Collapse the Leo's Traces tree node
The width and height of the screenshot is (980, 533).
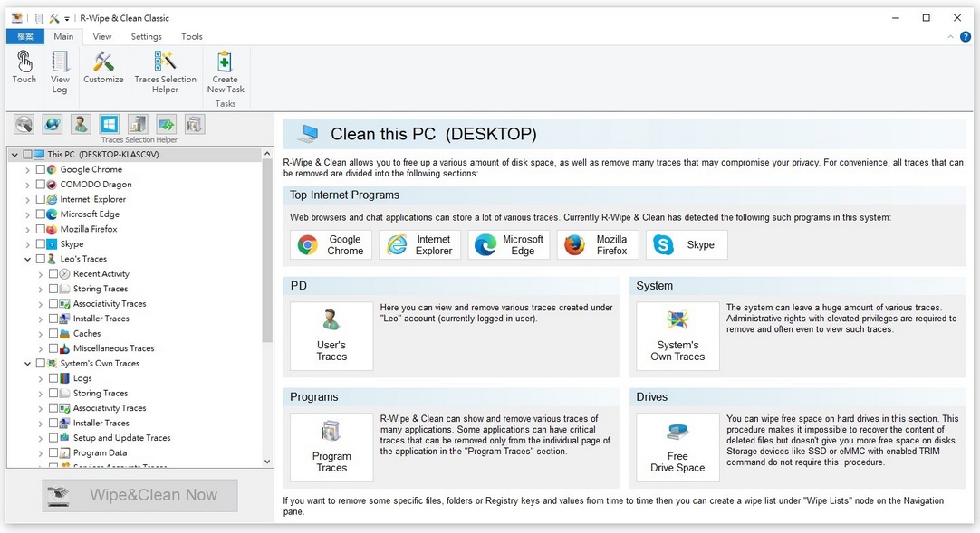[27, 259]
